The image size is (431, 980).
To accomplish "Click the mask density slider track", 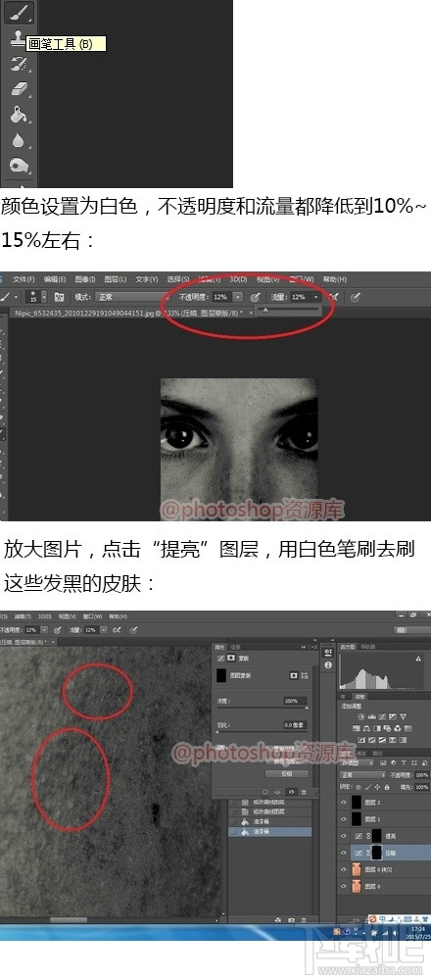I will 263,707.
